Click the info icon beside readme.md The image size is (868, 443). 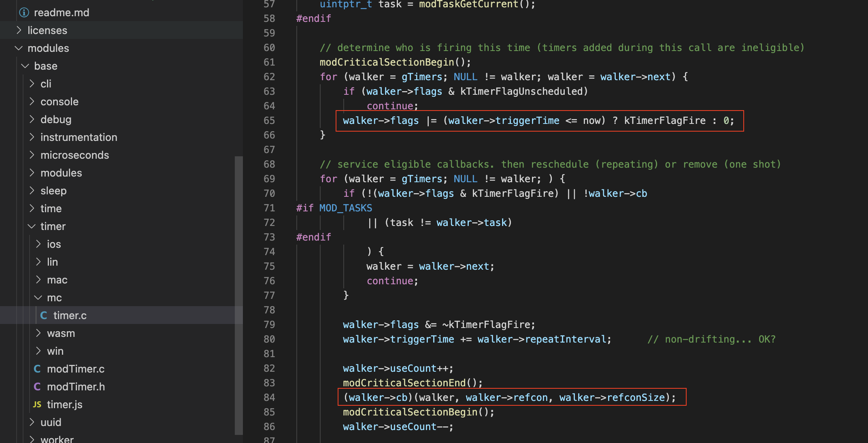tap(24, 13)
